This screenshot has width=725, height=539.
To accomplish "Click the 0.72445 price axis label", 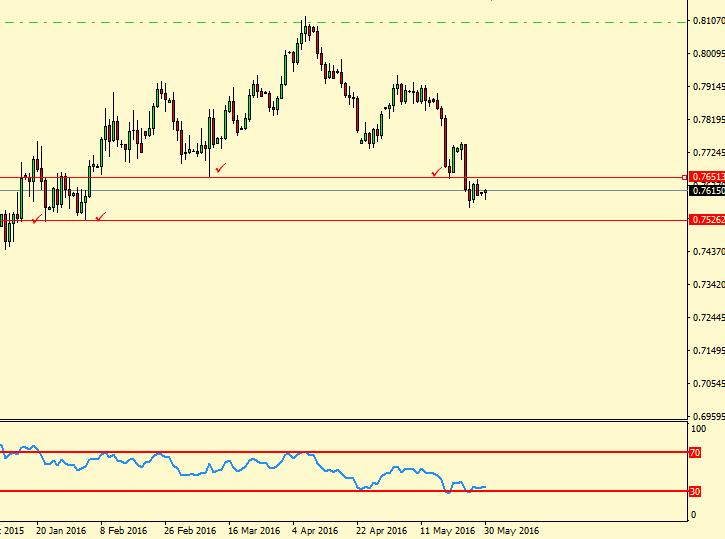I will 708,318.
